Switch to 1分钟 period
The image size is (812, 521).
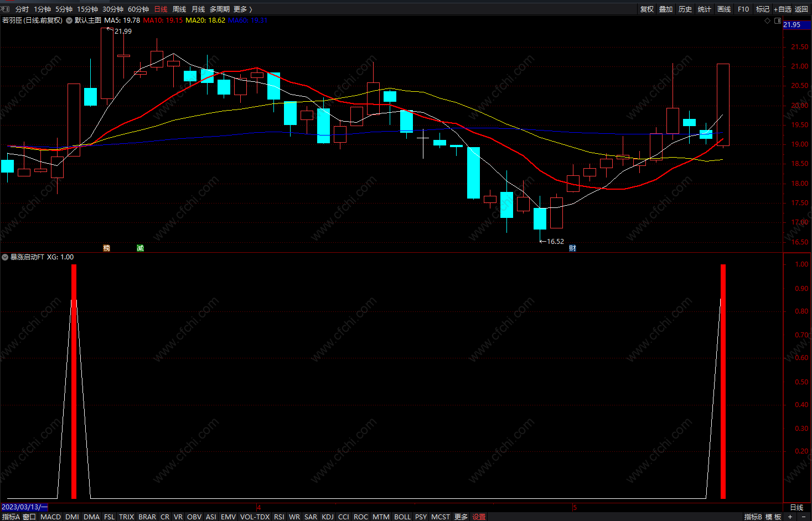(42, 9)
